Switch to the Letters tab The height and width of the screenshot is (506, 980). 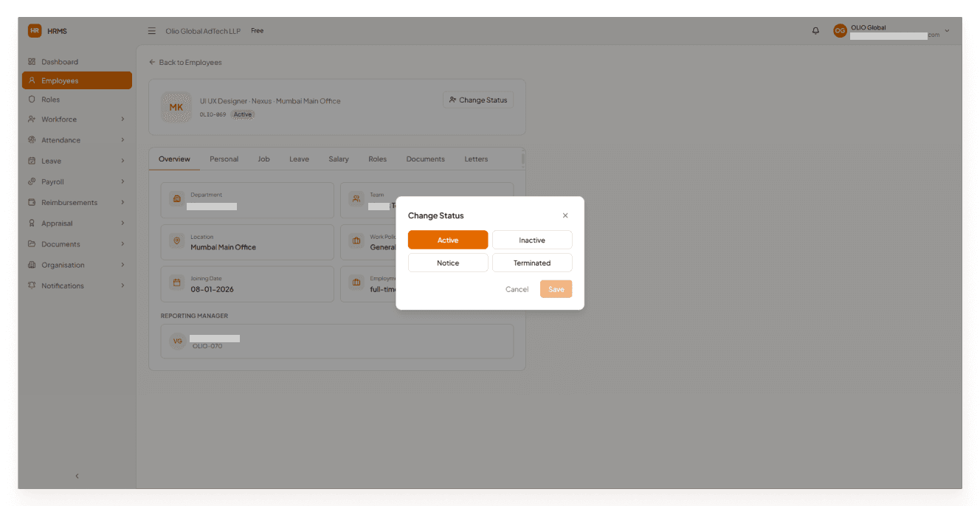pos(476,159)
